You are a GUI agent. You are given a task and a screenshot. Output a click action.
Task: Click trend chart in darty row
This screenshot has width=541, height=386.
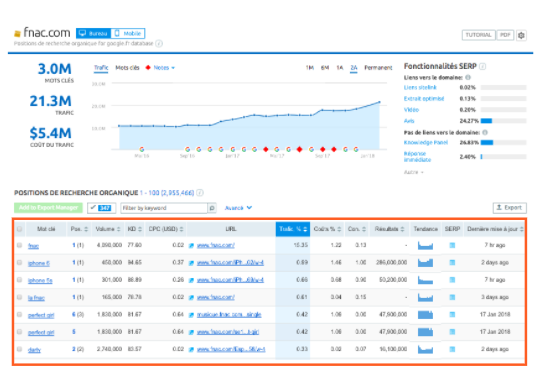click(x=425, y=349)
